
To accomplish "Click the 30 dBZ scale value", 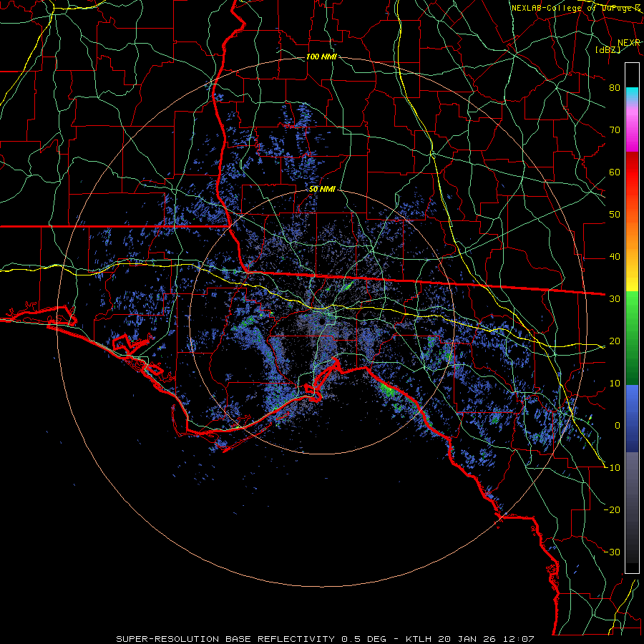I will tap(615, 299).
